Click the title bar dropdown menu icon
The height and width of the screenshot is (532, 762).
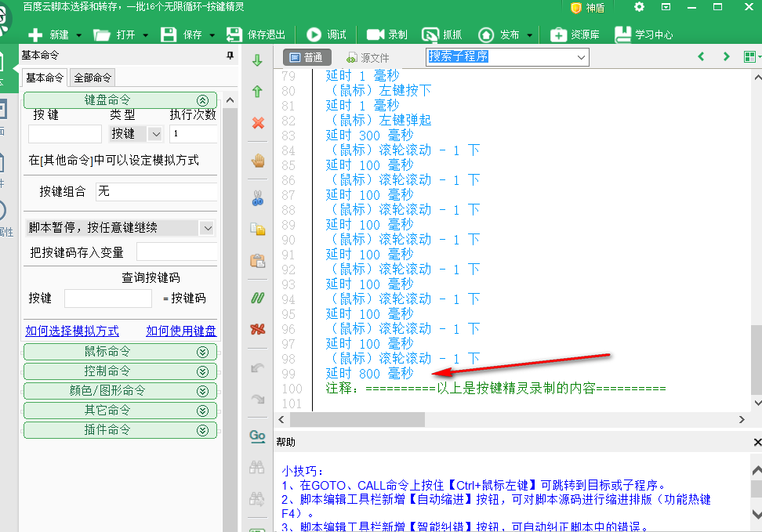[666, 7]
